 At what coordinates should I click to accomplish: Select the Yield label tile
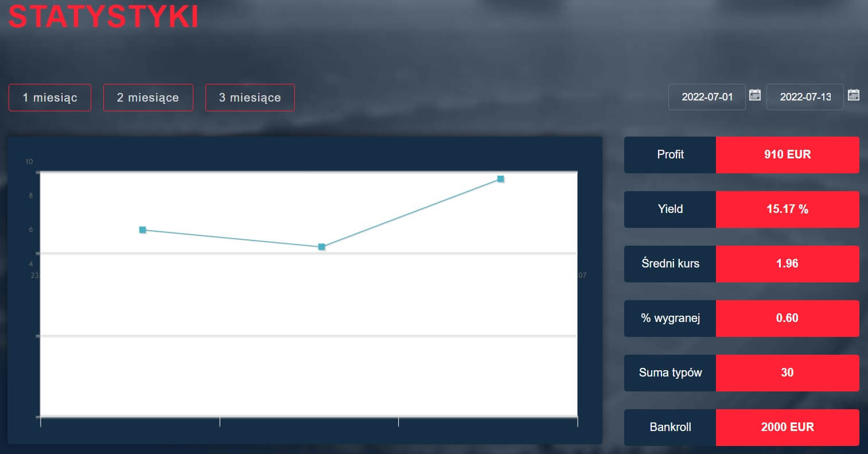(670, 209)
